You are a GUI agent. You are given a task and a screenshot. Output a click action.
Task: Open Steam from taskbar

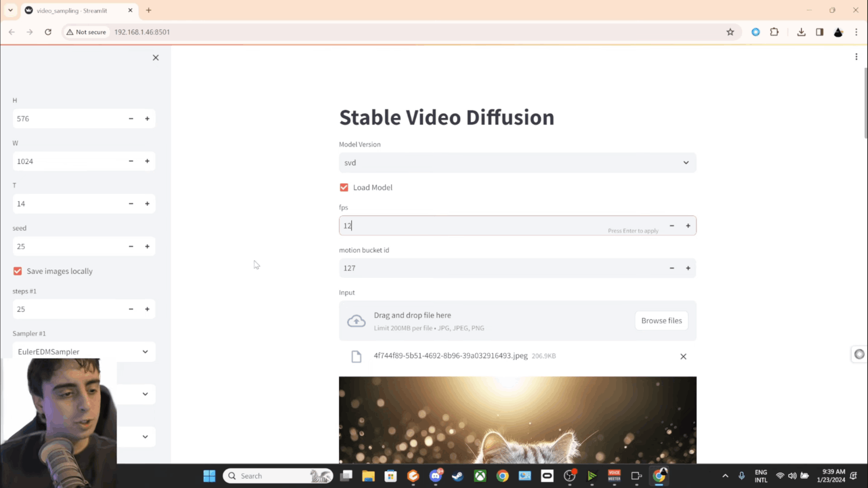[x=457, y=476]
